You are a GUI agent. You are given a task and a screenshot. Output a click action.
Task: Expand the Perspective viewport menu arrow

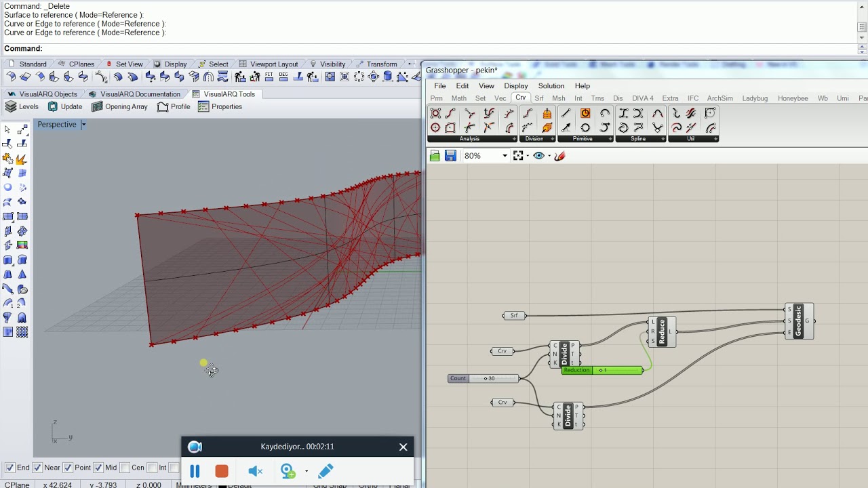83,125
